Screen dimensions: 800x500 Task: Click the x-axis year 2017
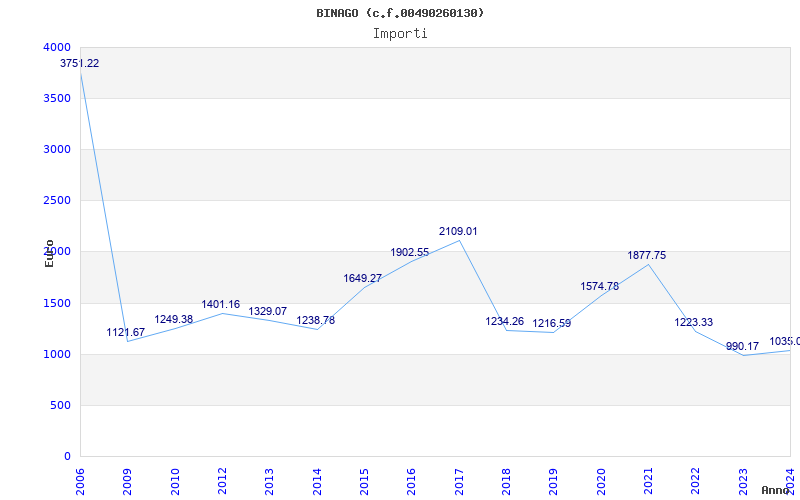(x=459, y=482)
